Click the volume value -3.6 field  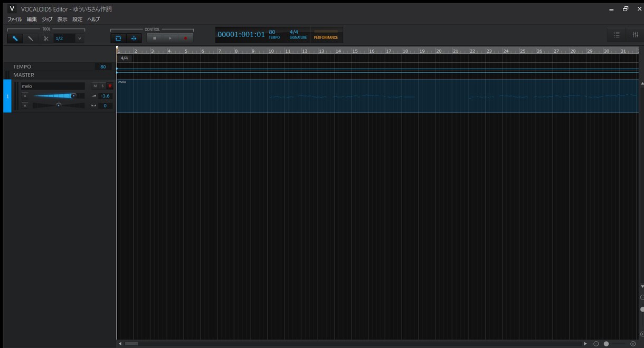click(x=105, y=96)
